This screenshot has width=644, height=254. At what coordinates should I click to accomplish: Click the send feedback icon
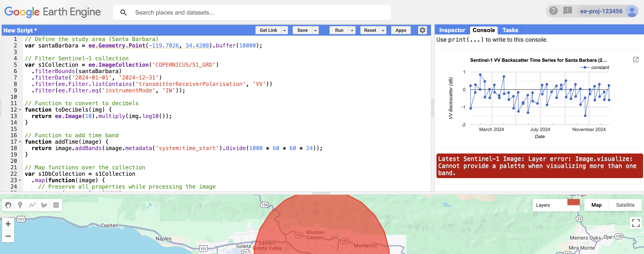coord(567,11)
